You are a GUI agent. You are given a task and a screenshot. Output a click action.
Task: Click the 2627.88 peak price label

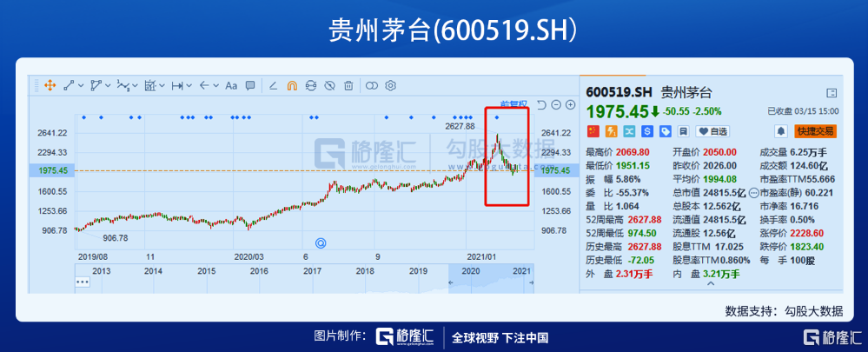click(460, 126)
